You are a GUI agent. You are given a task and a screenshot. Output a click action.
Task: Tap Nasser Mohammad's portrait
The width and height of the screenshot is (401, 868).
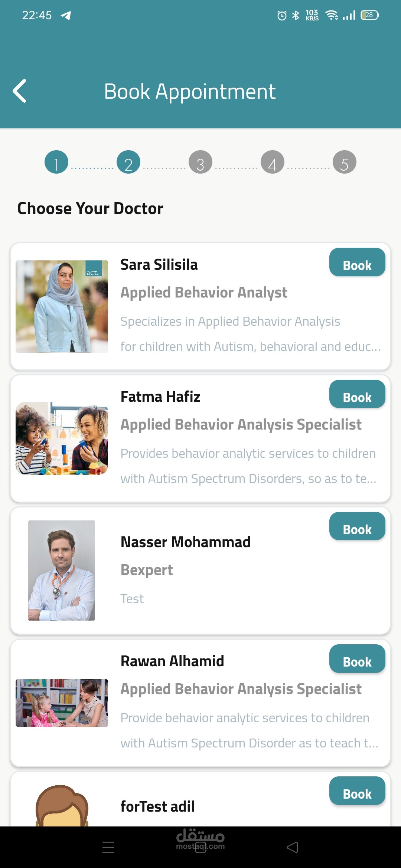(x=62, y=571)
